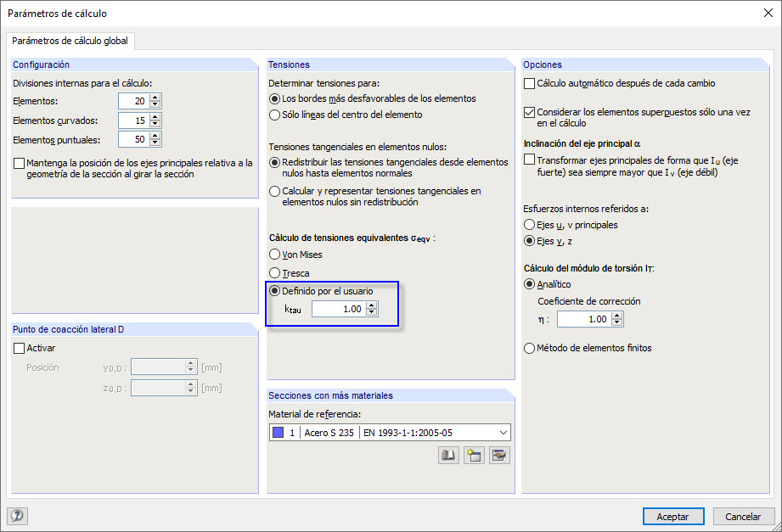The height and width of the screenshot is (532, 782).
Task: Select Definido por el usuario option
Action: tap(274, 291)
